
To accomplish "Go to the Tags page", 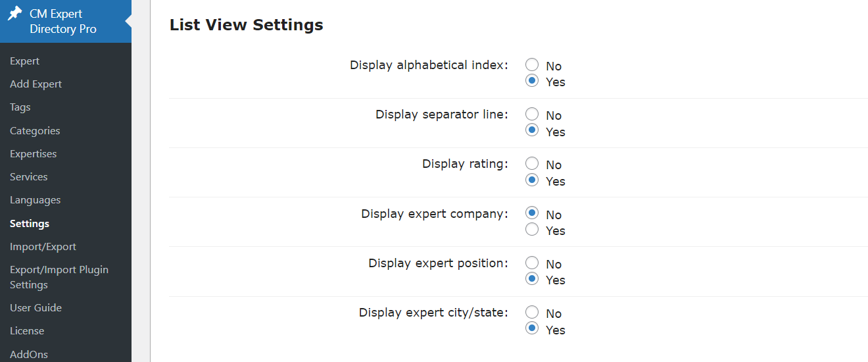I will click(x=20, y=107).
